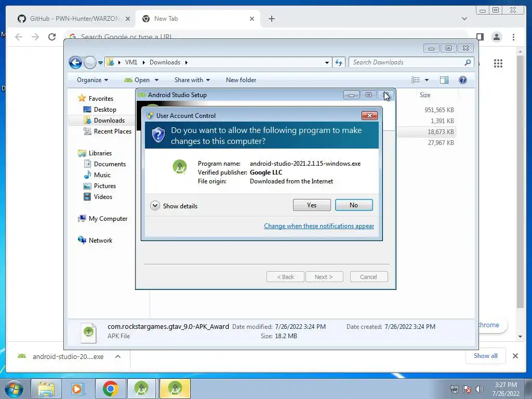Open Explorer help icon
The height and width of the screenshot is (399, 532).
pyautogui.click(x=463, y=80)
